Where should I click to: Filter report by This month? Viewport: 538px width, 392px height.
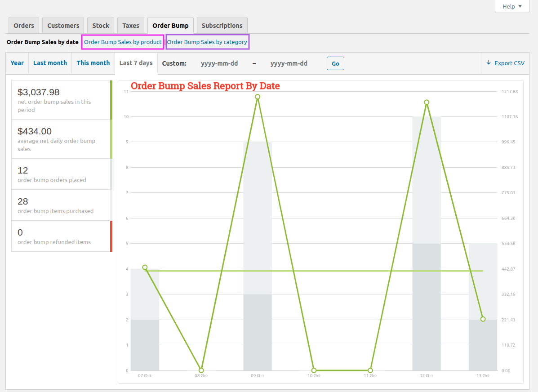(x=93, y=63)
